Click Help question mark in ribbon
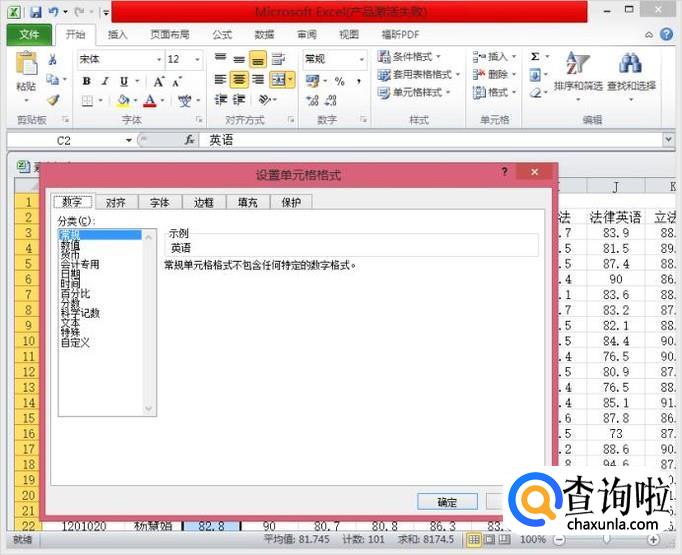Image resolution: width=682 pixels, height=555 pixels. [x=666, y=34]
